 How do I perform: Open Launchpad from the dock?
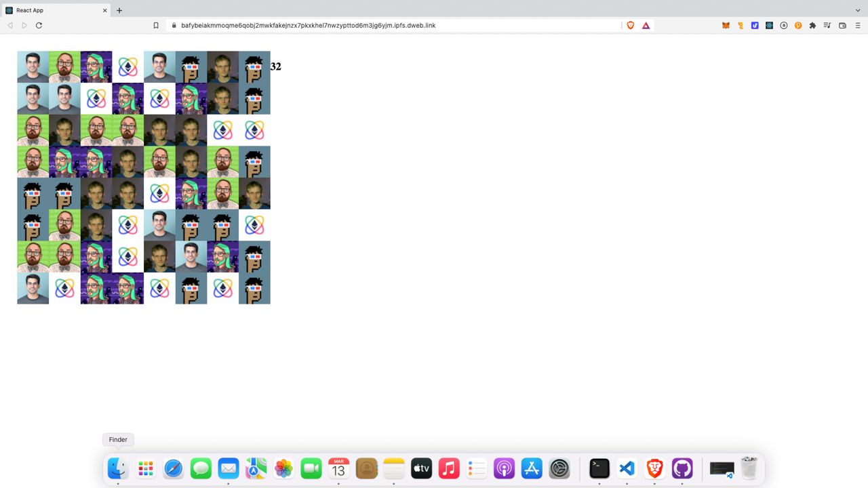point(146,468)
